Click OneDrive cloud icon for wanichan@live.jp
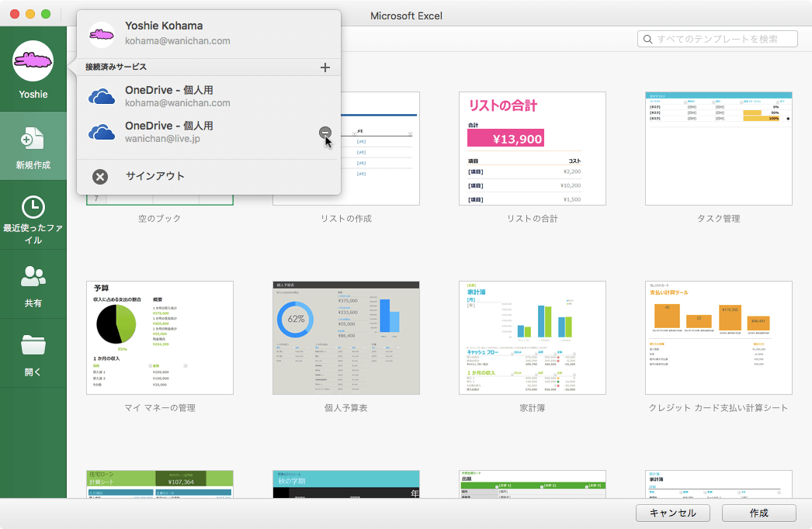Image resolution: width=812 pixels, height=529 pixels. click(x=102, y=132)
